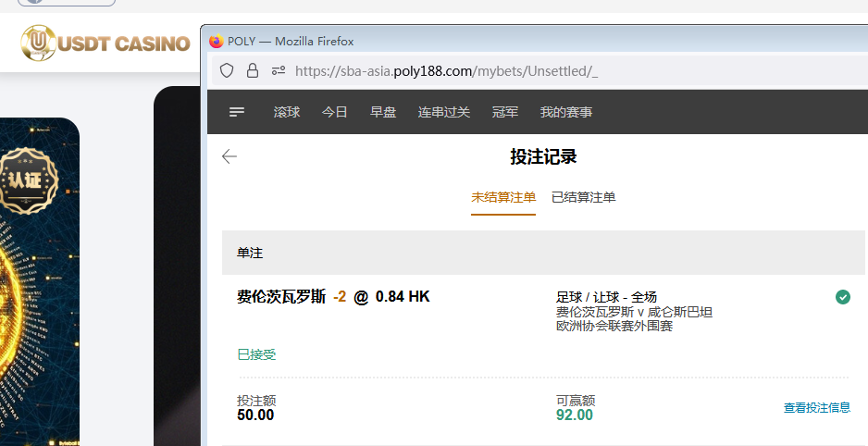
Task: Open the 滚球 menu item
Action: coord(287,112)
